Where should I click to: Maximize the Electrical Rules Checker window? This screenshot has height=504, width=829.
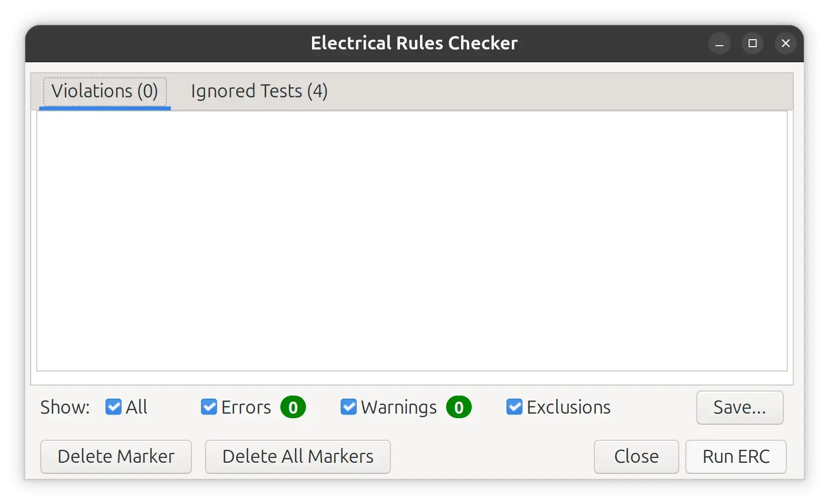(753, 44)
